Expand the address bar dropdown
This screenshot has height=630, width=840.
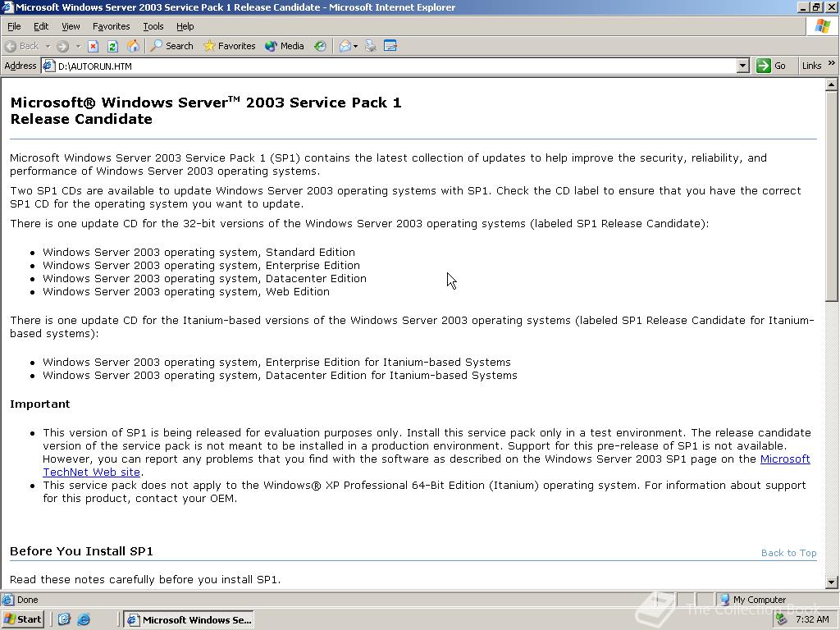742,66
